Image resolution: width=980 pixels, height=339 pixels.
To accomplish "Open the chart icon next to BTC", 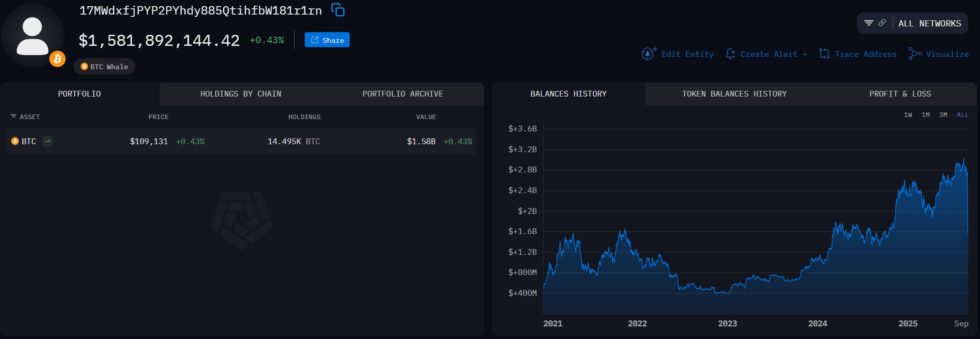I will coord(48,141).
